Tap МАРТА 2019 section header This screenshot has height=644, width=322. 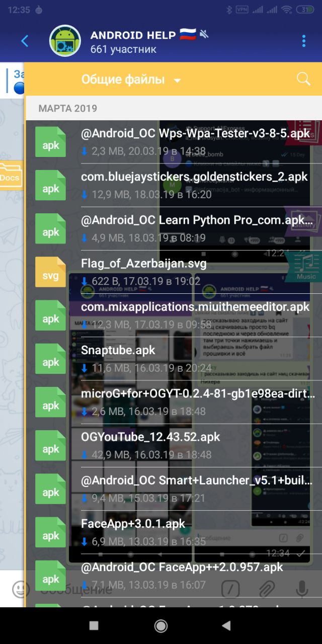coord(68,108)
